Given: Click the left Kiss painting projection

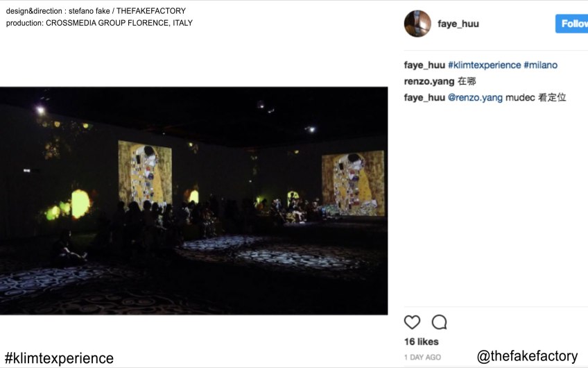Looking at the screenshot, I should tap(145, 172).
